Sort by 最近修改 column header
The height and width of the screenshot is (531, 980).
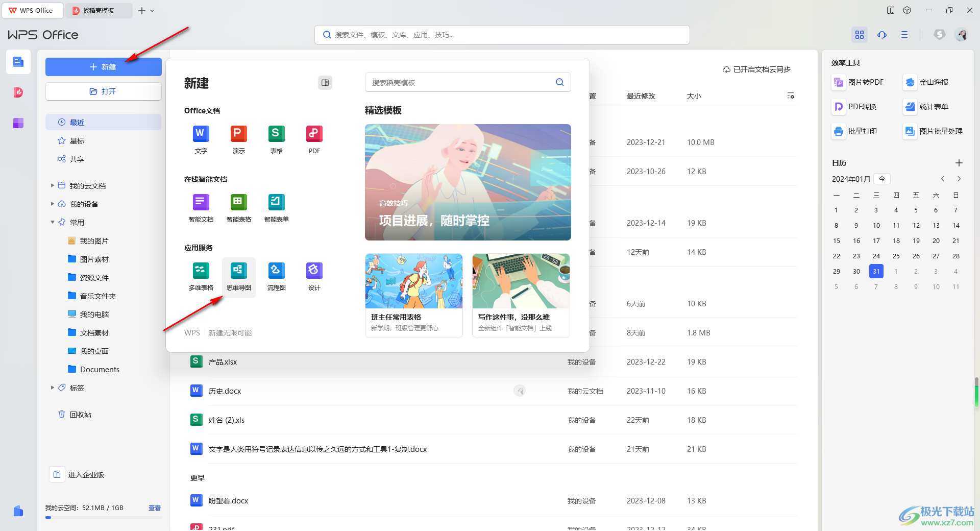[x=641, y=96]
